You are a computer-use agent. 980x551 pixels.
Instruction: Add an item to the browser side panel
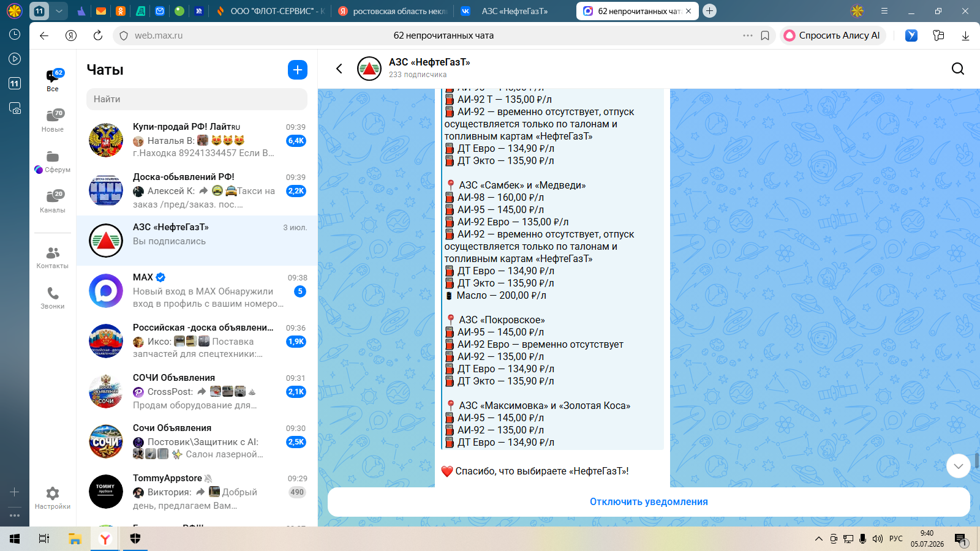tap(15, 492)
